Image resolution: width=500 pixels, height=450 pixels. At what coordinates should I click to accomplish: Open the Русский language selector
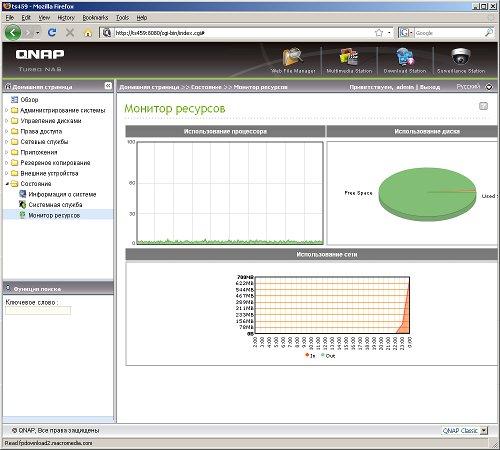coord(474,87)
